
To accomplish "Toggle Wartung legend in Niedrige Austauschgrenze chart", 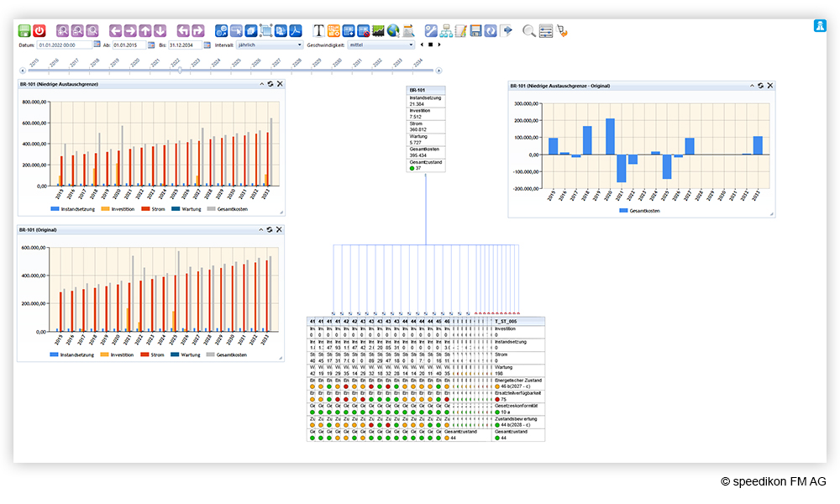I will [186, 209].
